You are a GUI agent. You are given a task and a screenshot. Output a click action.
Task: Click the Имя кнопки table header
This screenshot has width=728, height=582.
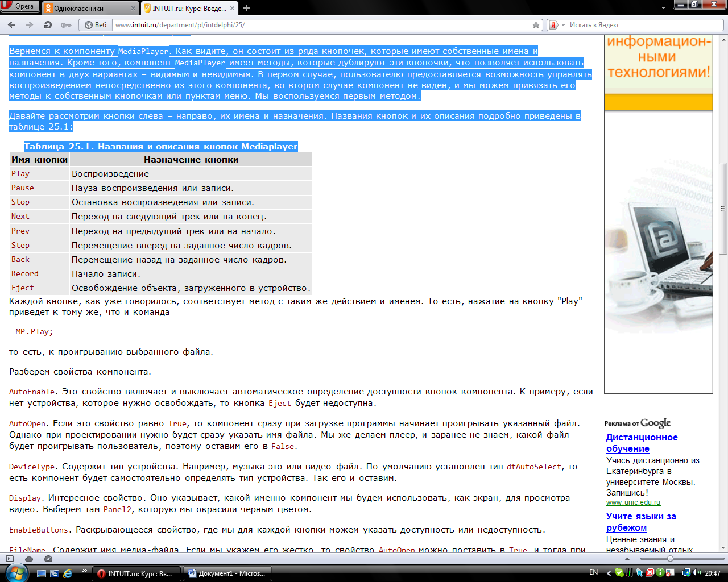tap(40, 160)
